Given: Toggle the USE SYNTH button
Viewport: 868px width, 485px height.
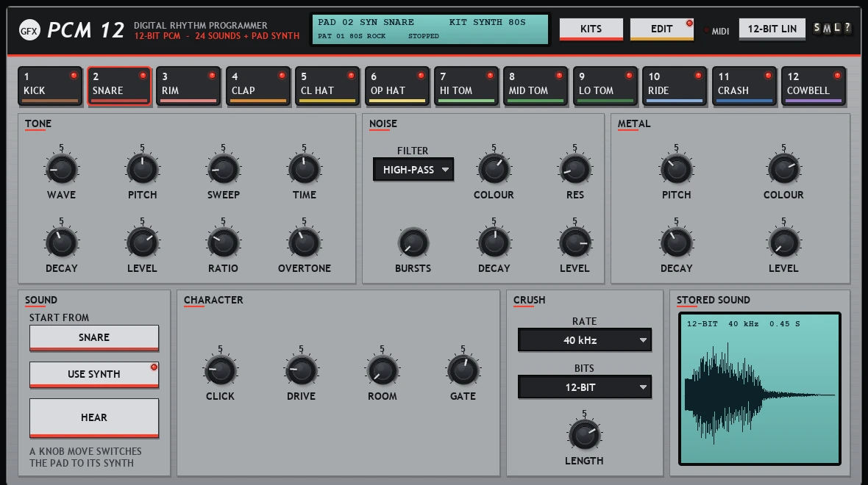Looking at the screenshot, I should point(94,374).
